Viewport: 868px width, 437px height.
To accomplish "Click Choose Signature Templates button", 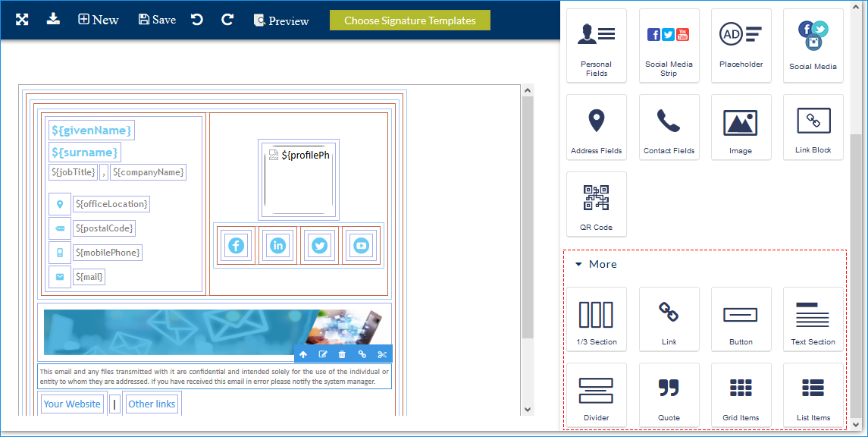I will coord(409,20).
